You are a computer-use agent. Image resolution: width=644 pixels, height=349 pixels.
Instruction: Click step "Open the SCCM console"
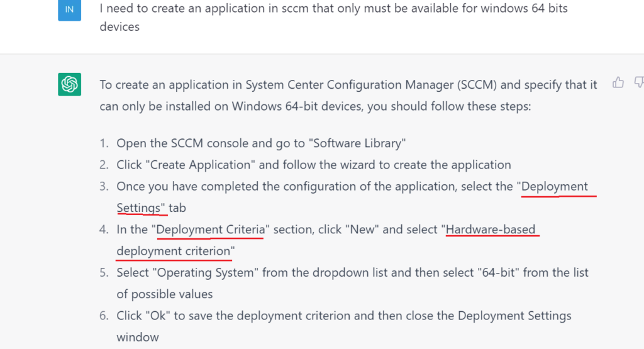coord(261,143)
